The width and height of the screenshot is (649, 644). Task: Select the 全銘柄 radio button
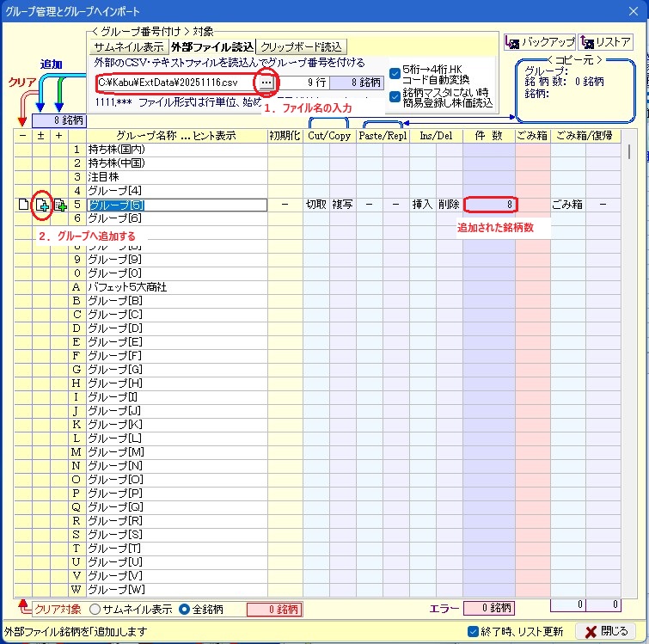coord(184,610)
